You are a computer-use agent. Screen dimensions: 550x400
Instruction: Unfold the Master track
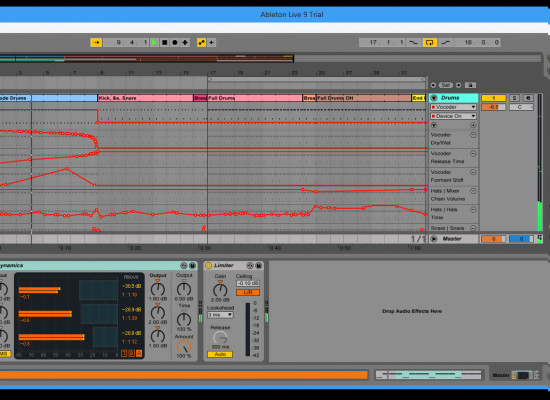[434, 239]
